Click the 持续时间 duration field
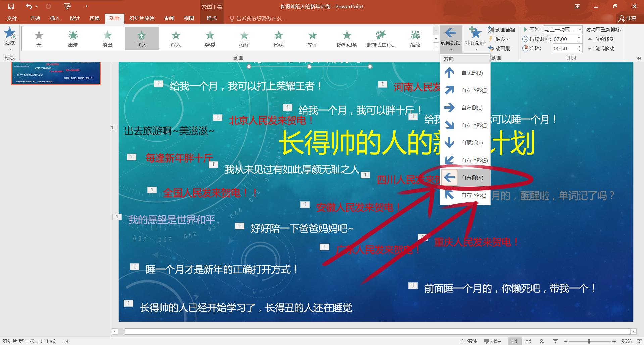This screenshot has height=345, width=644. pyautogui.click(x=564, y=39)
